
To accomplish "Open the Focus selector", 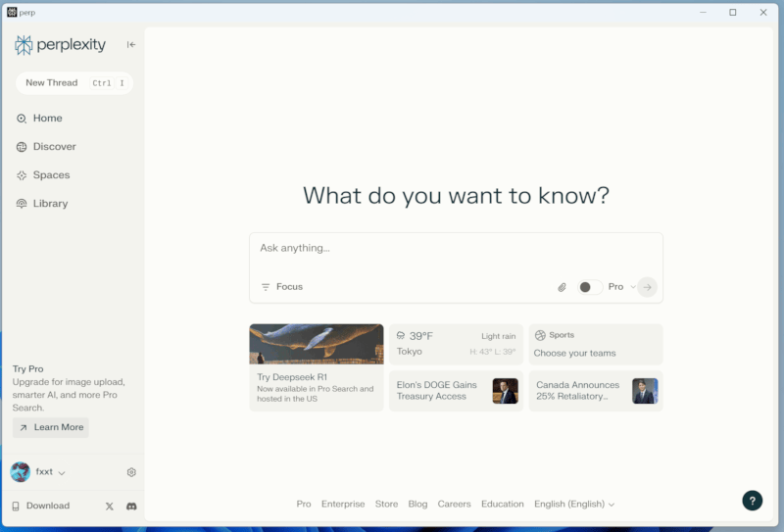I will click(x=281, y=287).
